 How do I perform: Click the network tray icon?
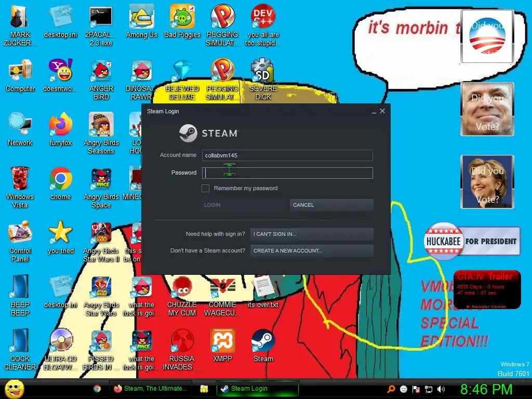tap(429, 389)
